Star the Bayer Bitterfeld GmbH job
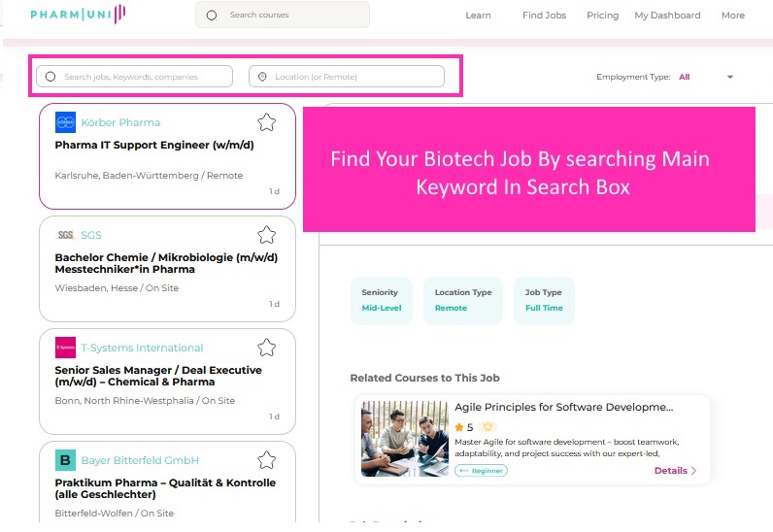Viewport: 773px width, 532px height. click(x=267, y=460)
